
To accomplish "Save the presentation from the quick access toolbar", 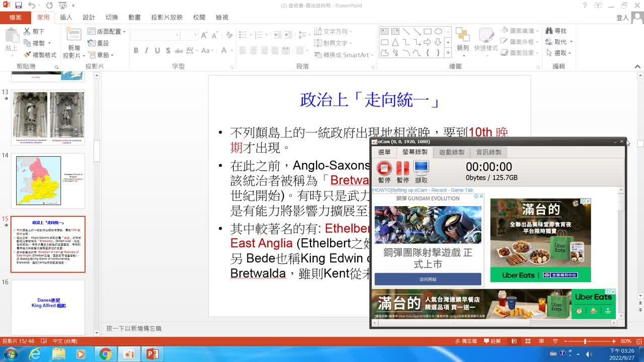I will click(x=19, y=6).
